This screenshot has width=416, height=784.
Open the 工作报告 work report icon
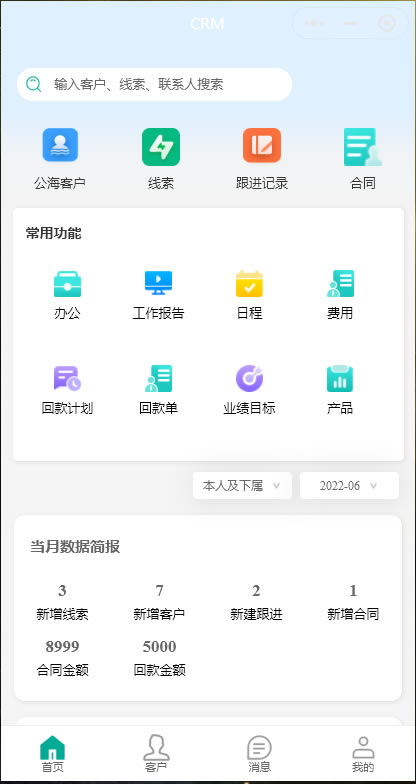point(158,284)
